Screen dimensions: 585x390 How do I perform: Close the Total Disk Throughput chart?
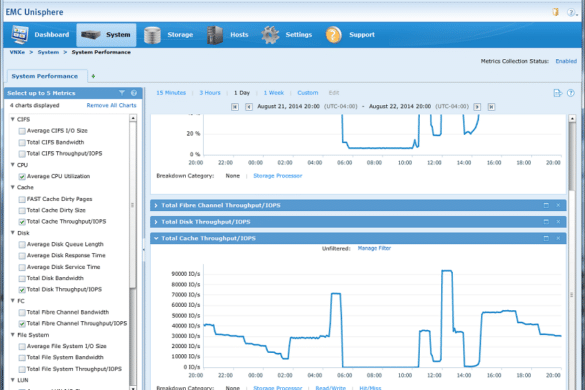(x=558, y=222)
